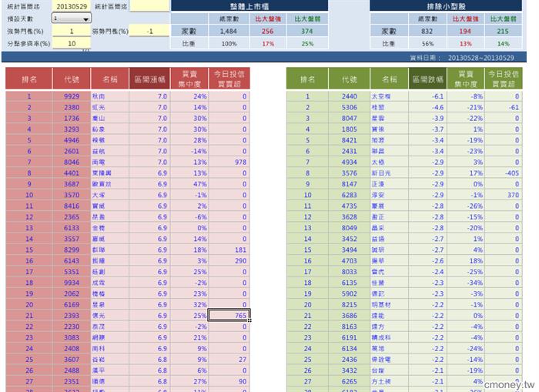This screenshot has width=539, height=392.
Task: Click the 整體上市櫃 dark blue header
Action: click(249, 6)
